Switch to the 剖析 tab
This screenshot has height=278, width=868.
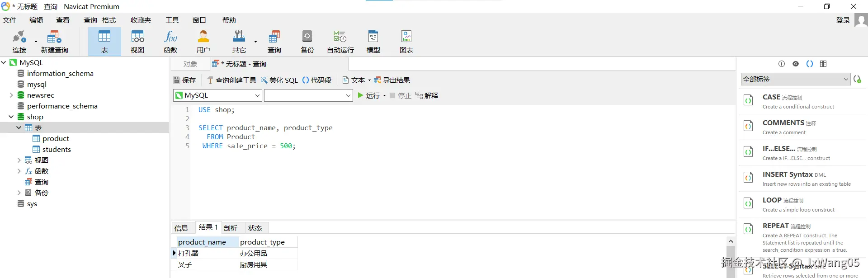pos(231,228)
